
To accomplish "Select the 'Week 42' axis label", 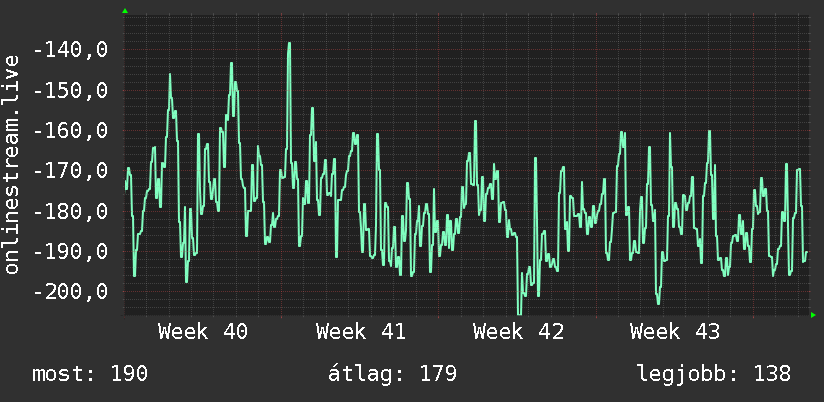I will (x=518, y=332).
